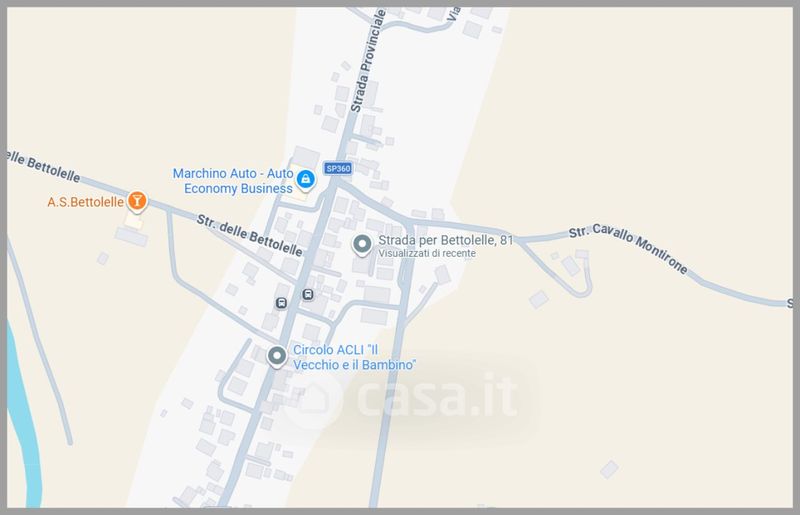The image size is (800, 515).
Task: Open the Marchino Auto - Auto Economy Business label
Action: [x=233, y=181]
